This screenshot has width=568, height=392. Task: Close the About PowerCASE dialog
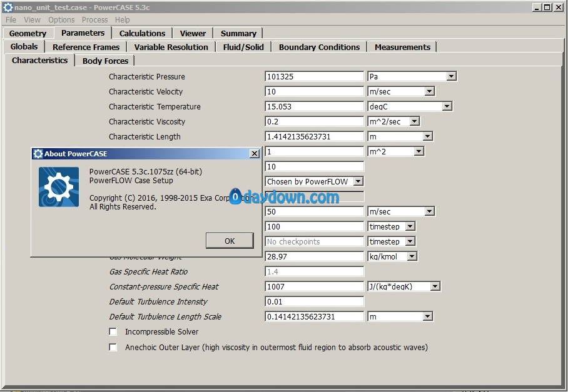pyautogui.click(x=255, y=153)
